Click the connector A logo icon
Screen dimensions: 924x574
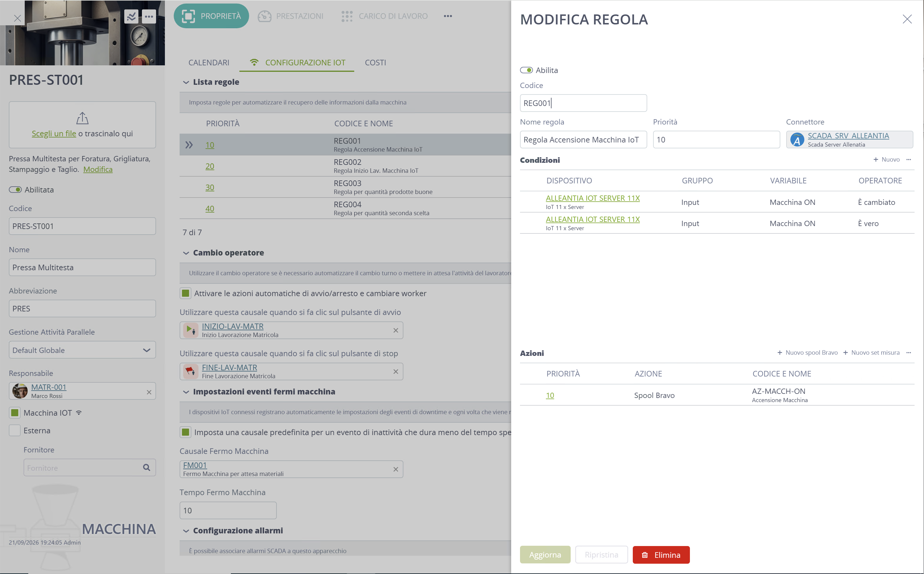pos(797,140)
